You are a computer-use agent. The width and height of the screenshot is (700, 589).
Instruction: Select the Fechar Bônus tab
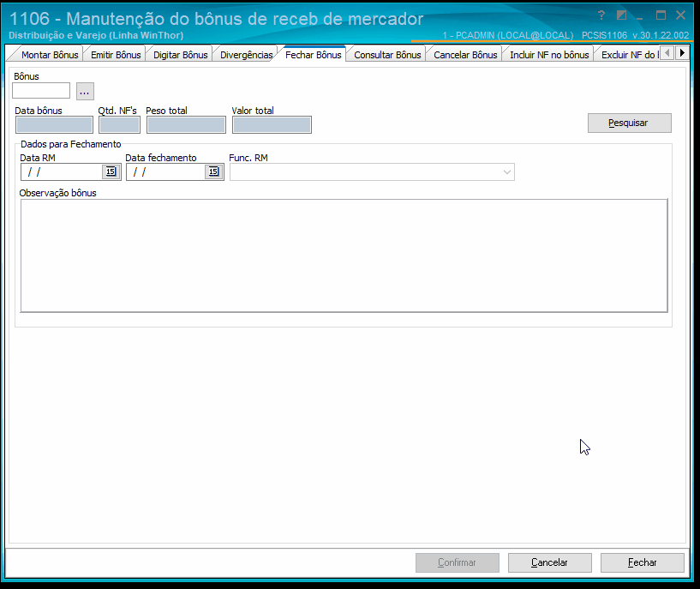pyautogui.click(x=314, y=55)
